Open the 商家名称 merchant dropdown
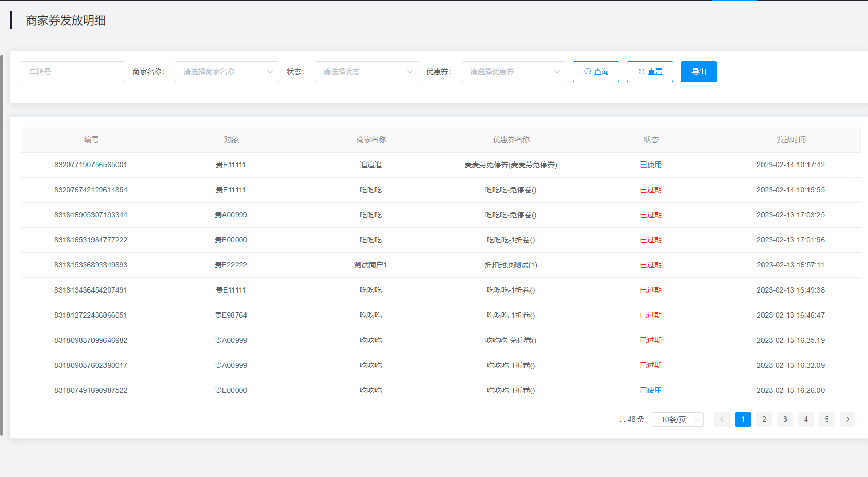 (x=227, y=72)
